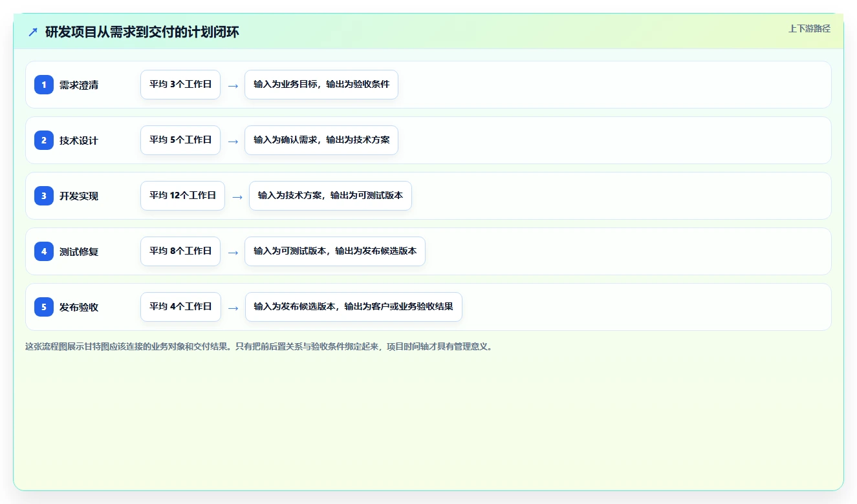
Task: Click the 平均 12个工作日 duration chip
Action: [x=182, y=196]
